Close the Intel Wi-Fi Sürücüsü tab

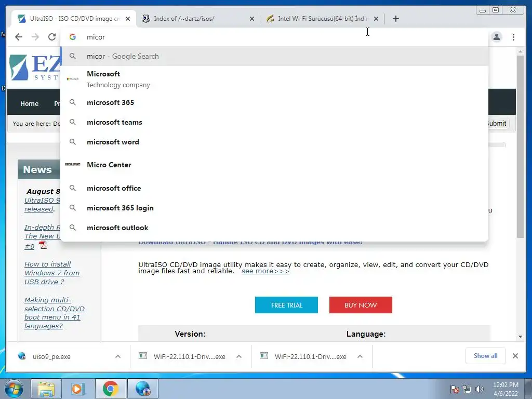point(376,19)
